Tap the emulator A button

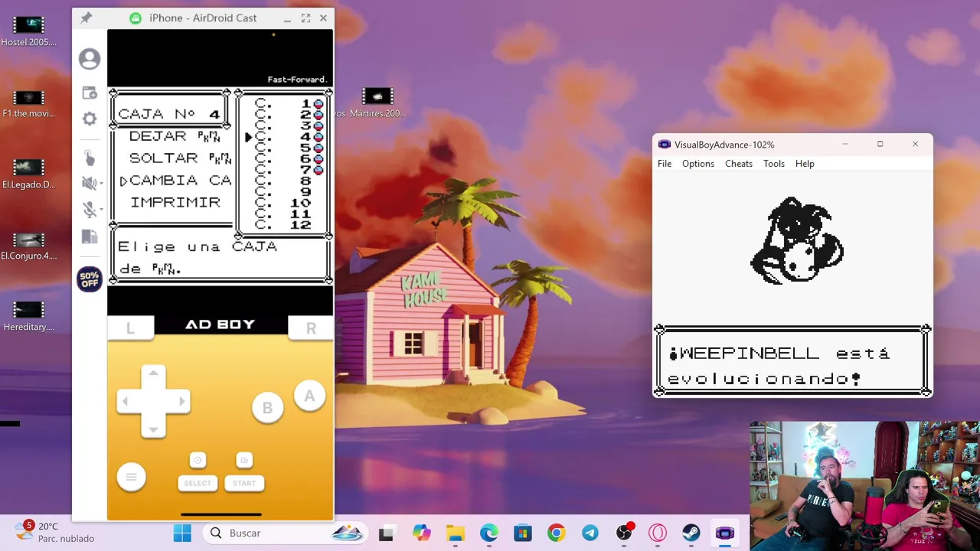coord(309,396)
